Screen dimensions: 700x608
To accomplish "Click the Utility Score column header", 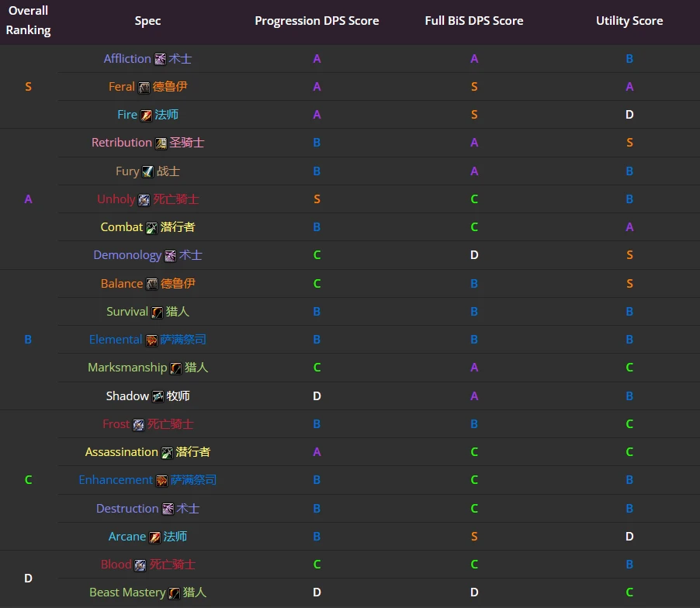I will coord(629,21).
